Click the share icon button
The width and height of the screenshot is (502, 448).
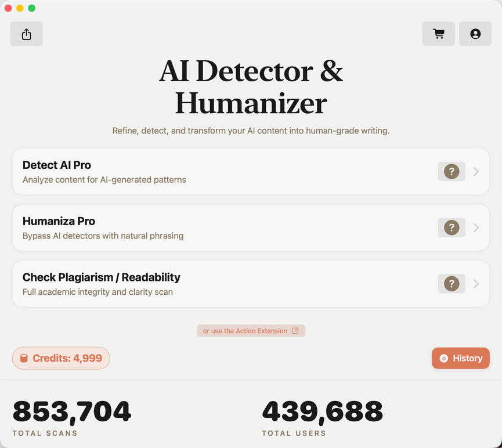pos(26,34)
